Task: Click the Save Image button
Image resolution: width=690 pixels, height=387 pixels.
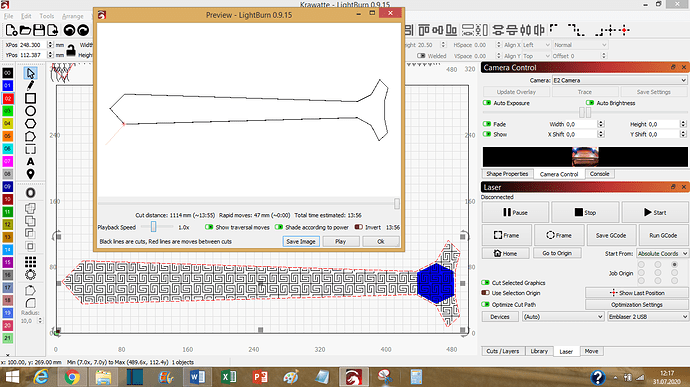Action: pos(301,241)
